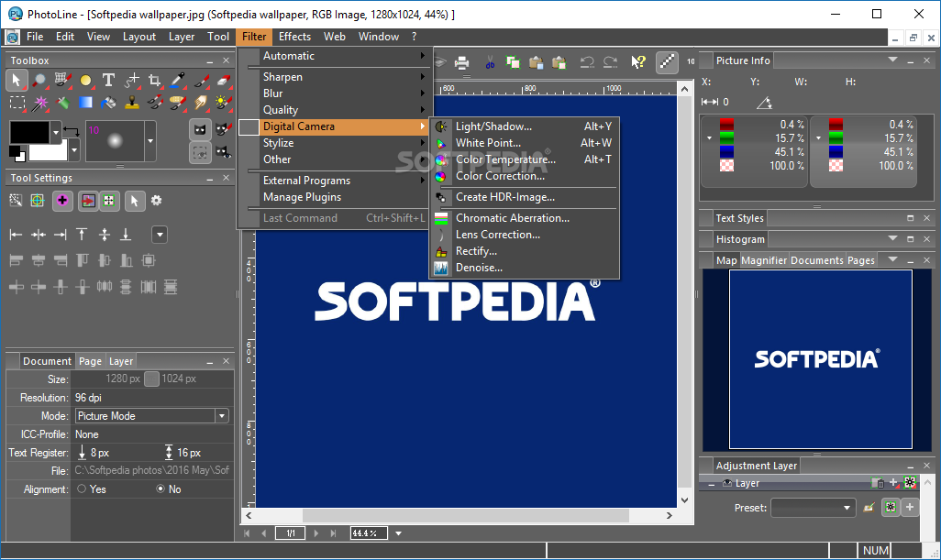Select the Eraser tool

tap(223, 80)
